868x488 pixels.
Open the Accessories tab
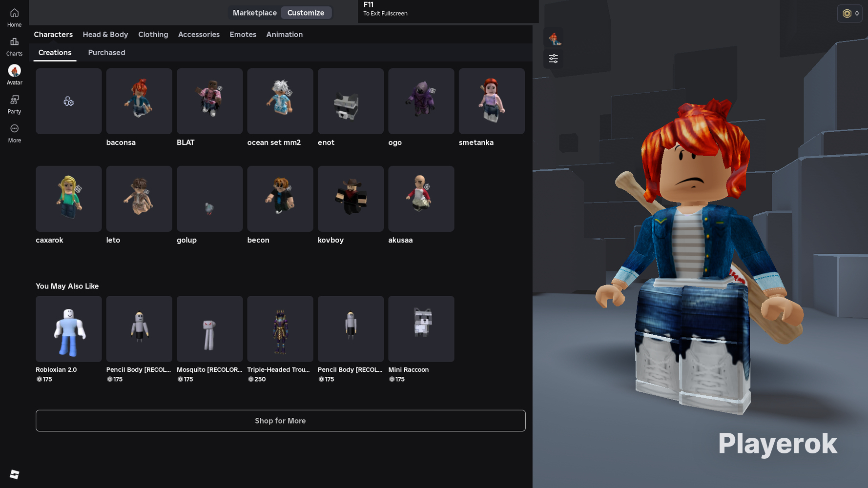[199, 35]
